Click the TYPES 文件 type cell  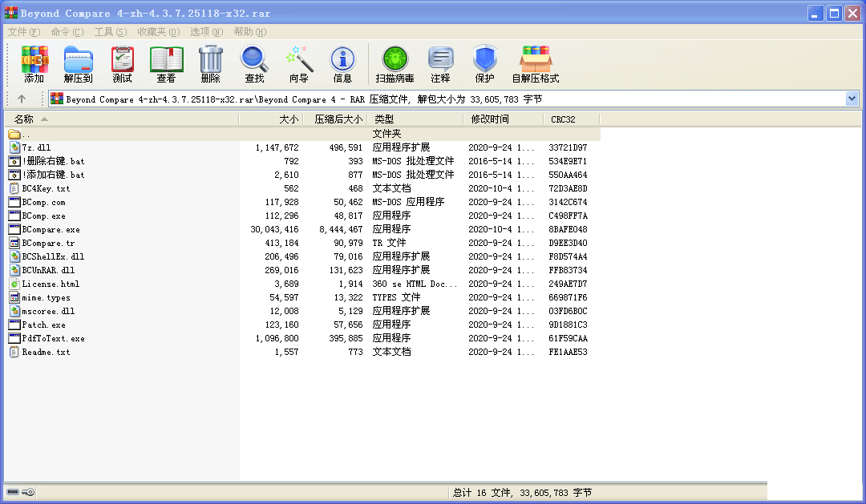click(396, 297)
